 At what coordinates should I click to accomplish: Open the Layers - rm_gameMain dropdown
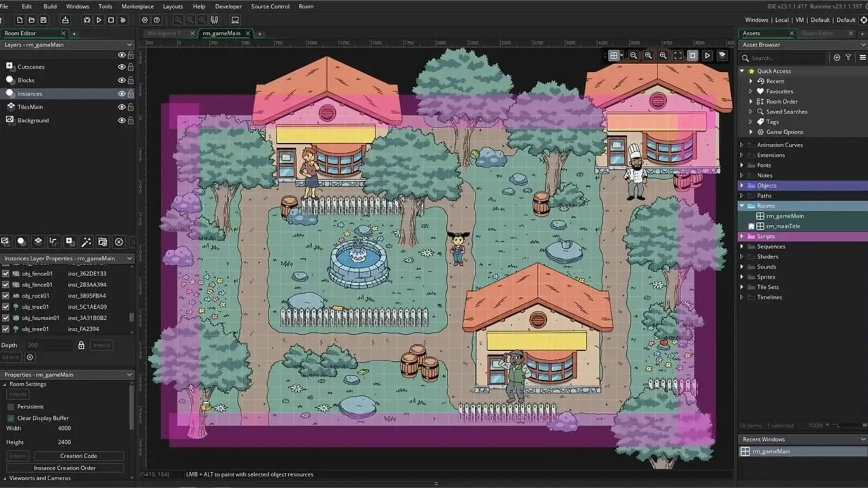(x=129, y=45)
